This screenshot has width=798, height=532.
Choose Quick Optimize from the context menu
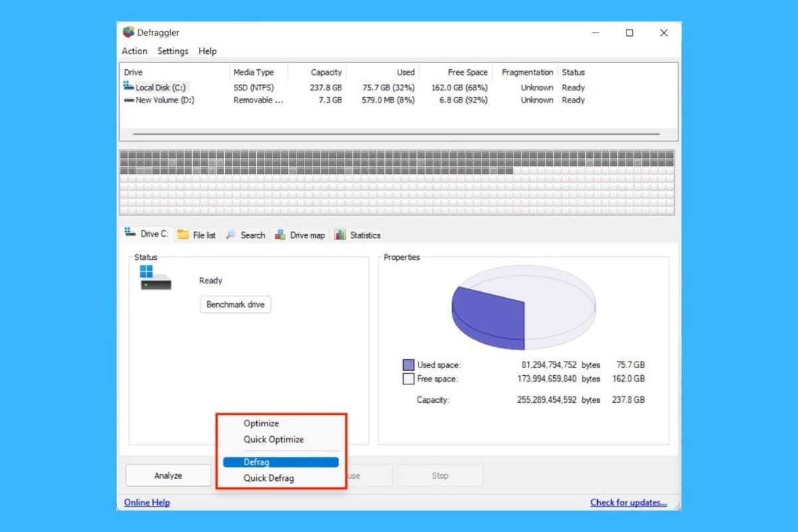coord(275,440)
